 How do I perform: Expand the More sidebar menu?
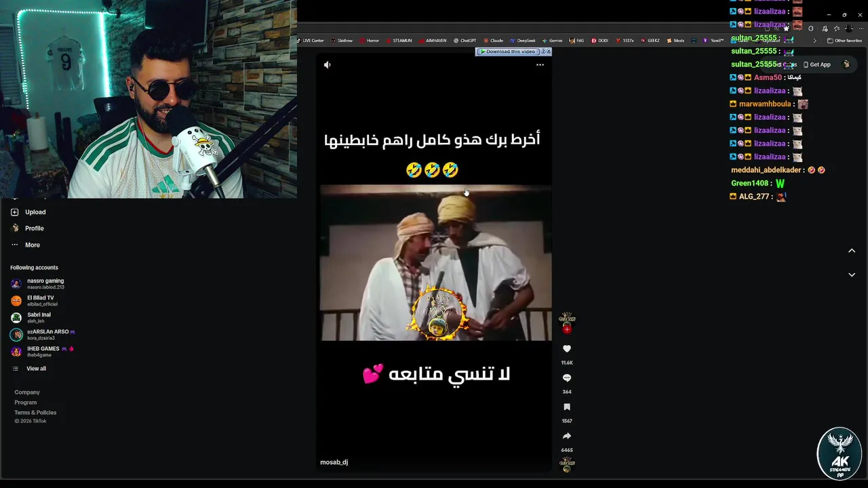tap(26, 245)
